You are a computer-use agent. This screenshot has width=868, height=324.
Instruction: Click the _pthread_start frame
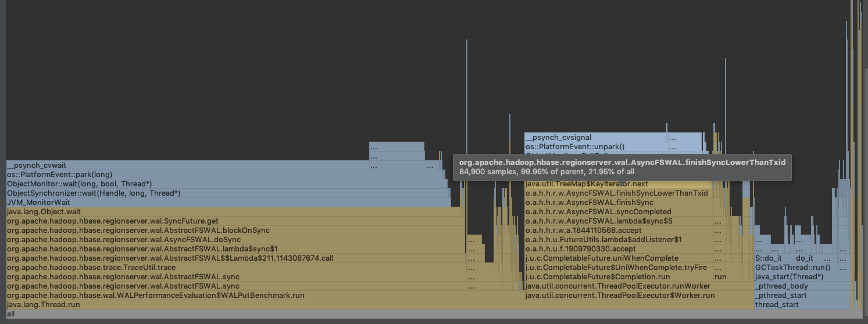click(802, 296)
